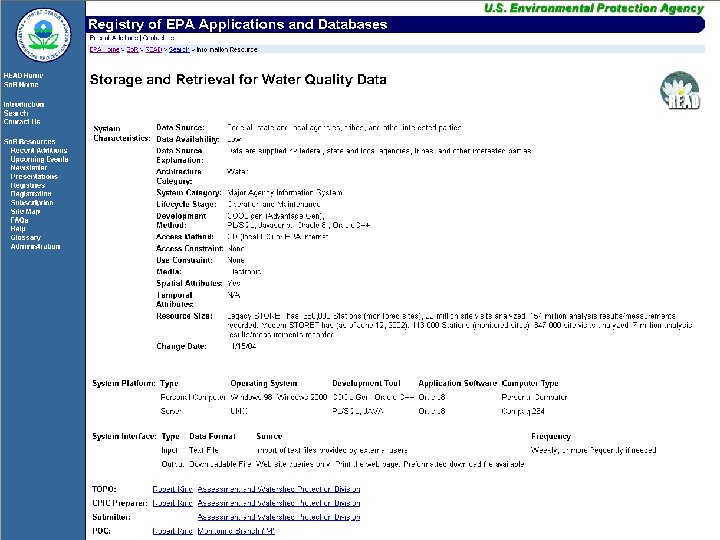Open the Glossary sidebar link
Screen dimensions: 720x540
(x=26, y=237)
